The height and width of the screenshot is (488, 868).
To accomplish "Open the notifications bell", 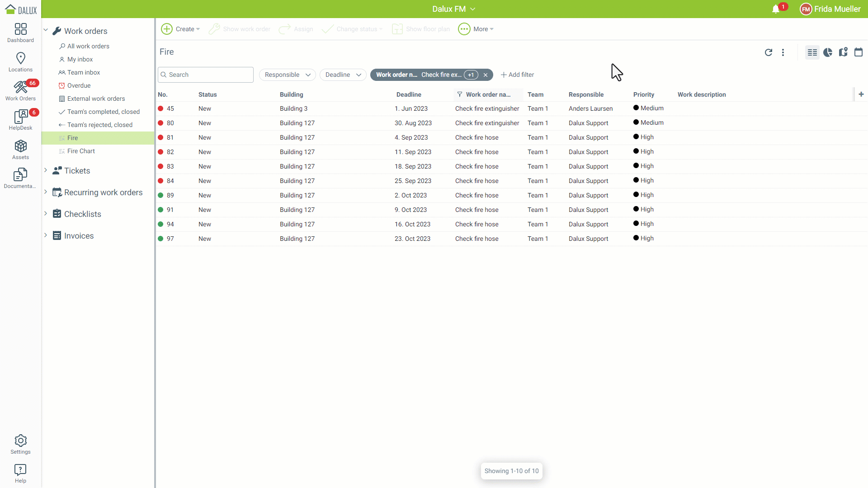I will pyautogui.click(x=776, y=9).
